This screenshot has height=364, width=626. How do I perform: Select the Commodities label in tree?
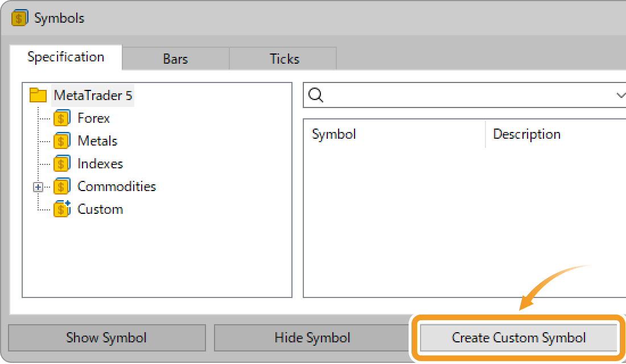(x=117, y=187)
